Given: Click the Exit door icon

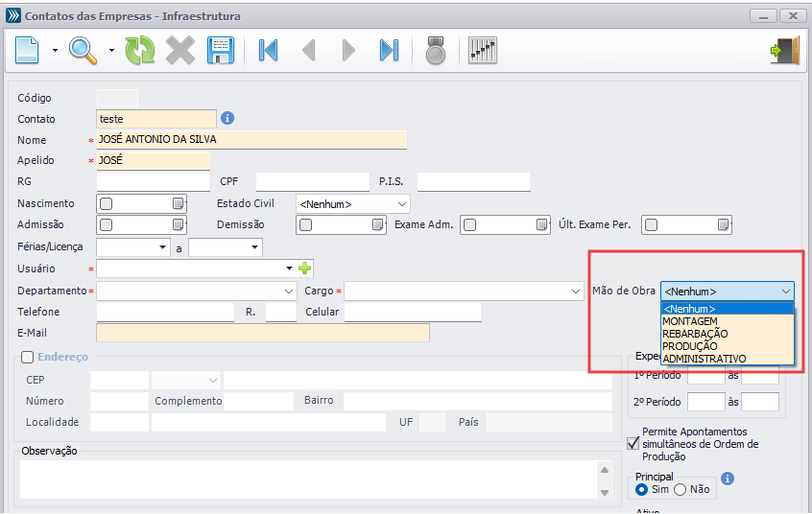Looking at the screenshot, I should point(784,50).
